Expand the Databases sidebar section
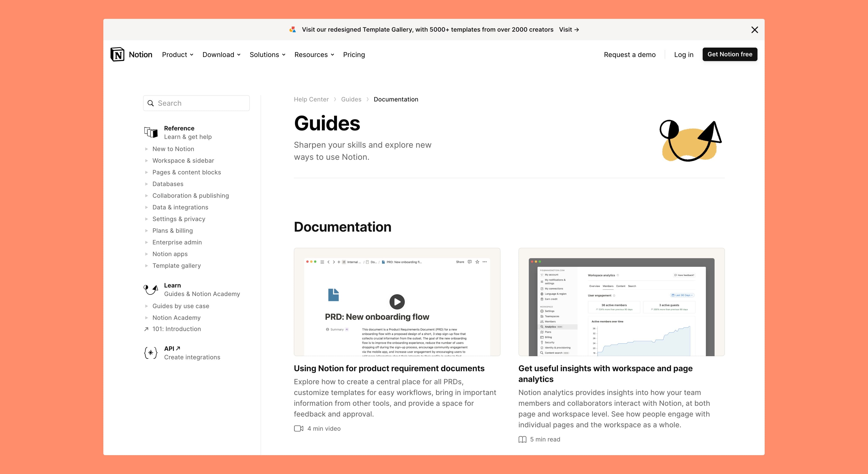 pos(146,184)
